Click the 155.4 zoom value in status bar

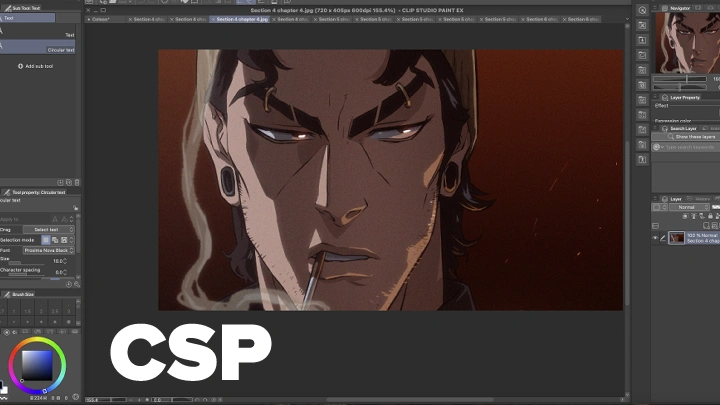pos(92,400)
